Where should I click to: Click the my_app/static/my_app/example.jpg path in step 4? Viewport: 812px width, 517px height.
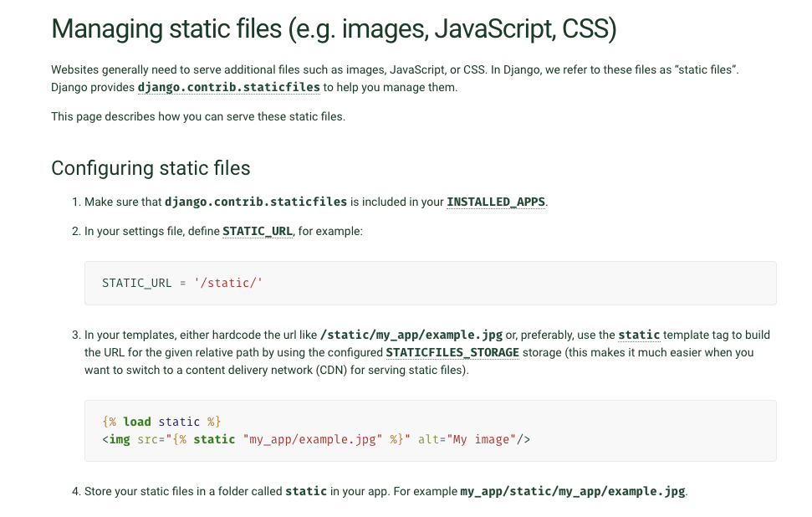tap(573, 491)
